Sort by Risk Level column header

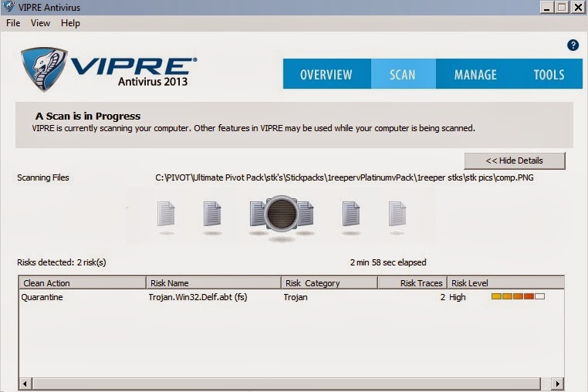[506, 283]
